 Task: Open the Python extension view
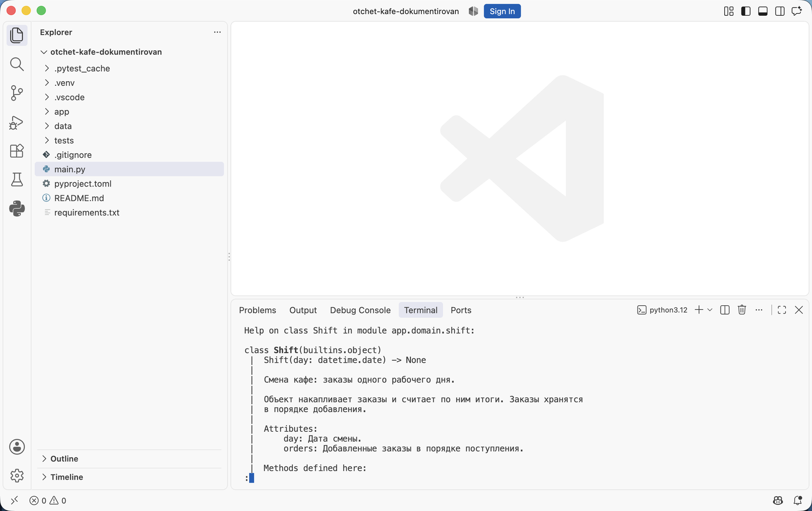coord(17,208)
